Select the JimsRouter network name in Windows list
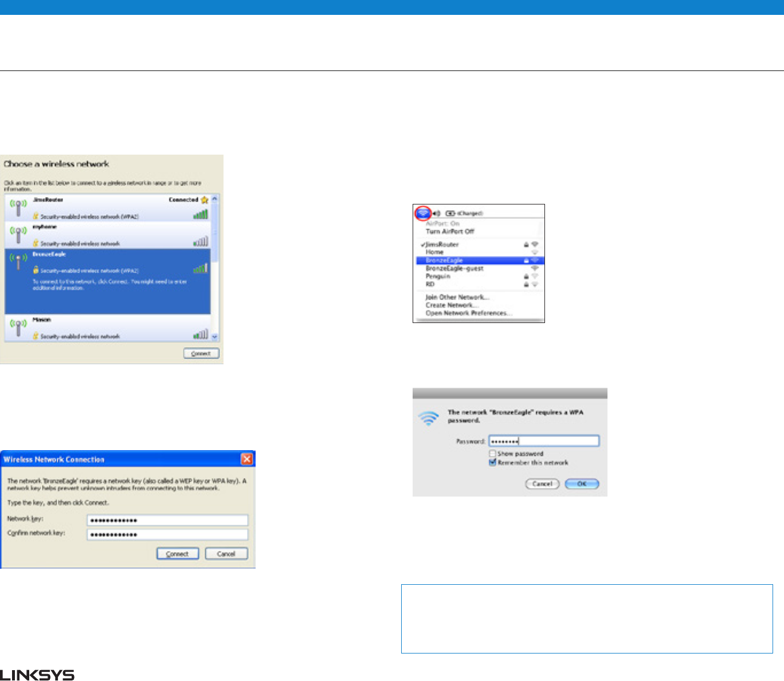784x681 pixels. 48,200
